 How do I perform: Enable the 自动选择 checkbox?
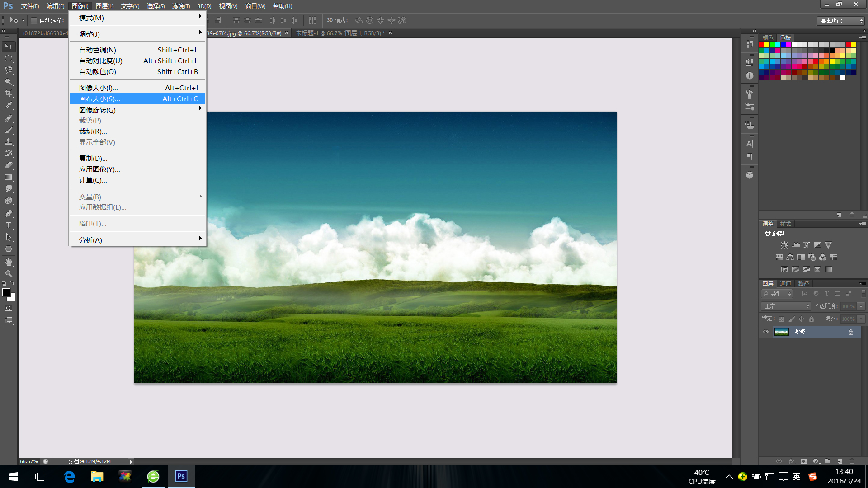34,20
